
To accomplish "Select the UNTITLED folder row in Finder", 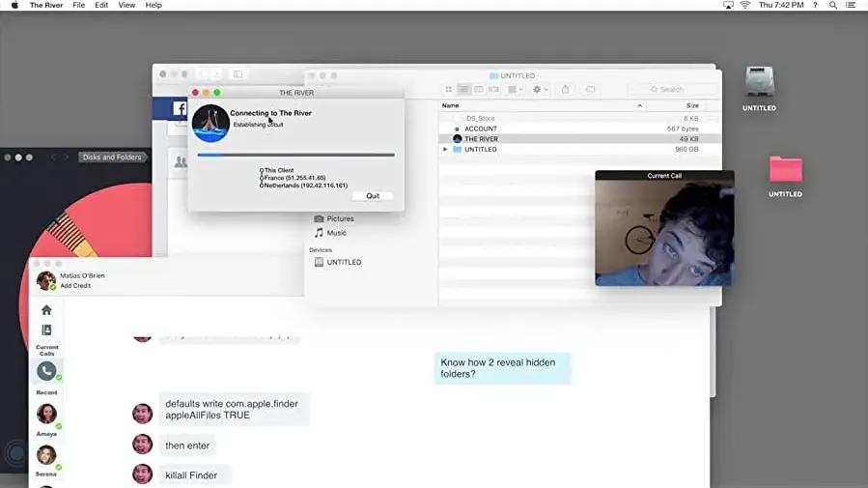I will click(579, 150).
